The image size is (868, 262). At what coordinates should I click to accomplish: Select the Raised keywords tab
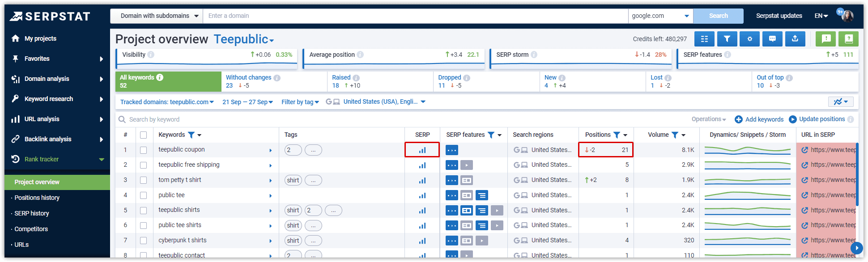pyautogui.click(x=380, y=81)
